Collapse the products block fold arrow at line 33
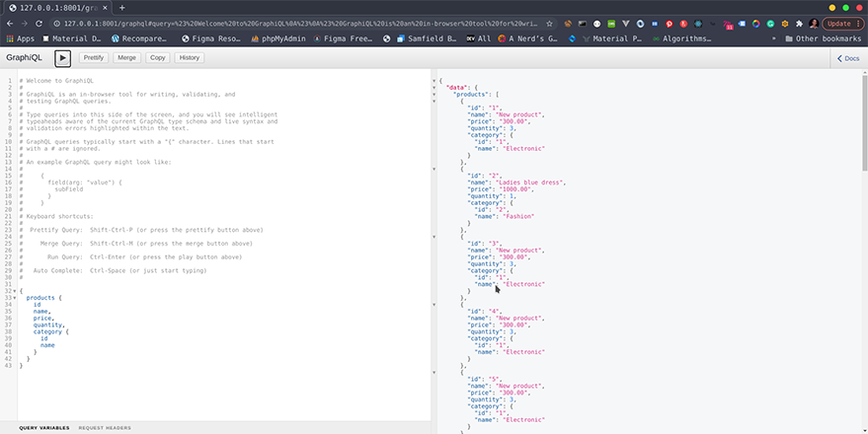 (15, 298)
